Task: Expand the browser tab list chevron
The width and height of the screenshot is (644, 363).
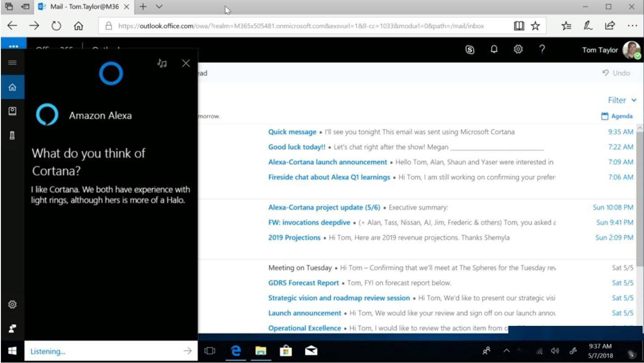Action: click(x=159, y=7)
